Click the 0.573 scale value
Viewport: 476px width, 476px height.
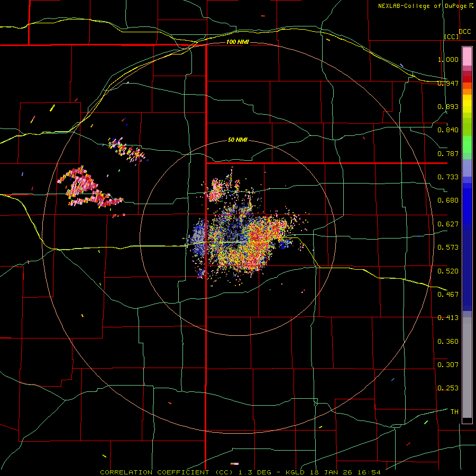click(x=448, y=248)
